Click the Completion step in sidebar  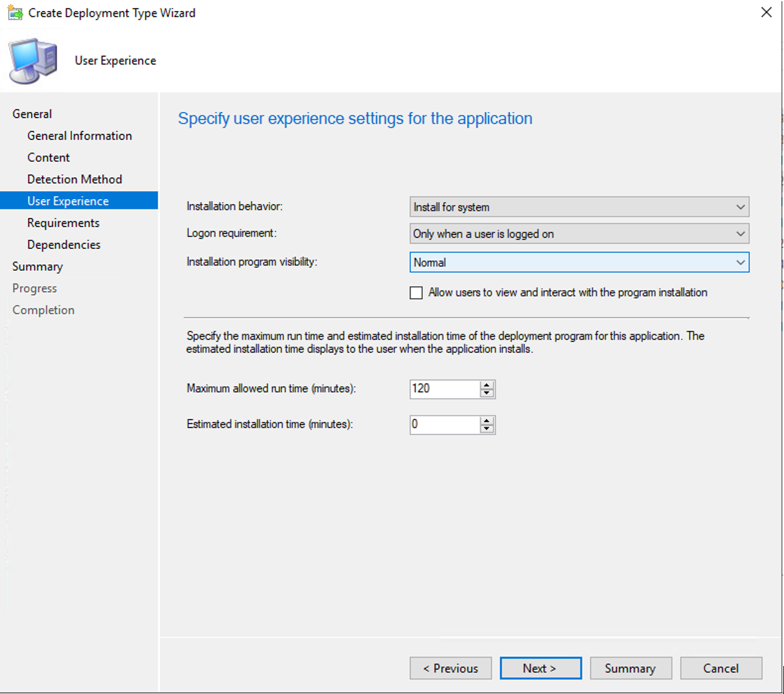[43, 310]
